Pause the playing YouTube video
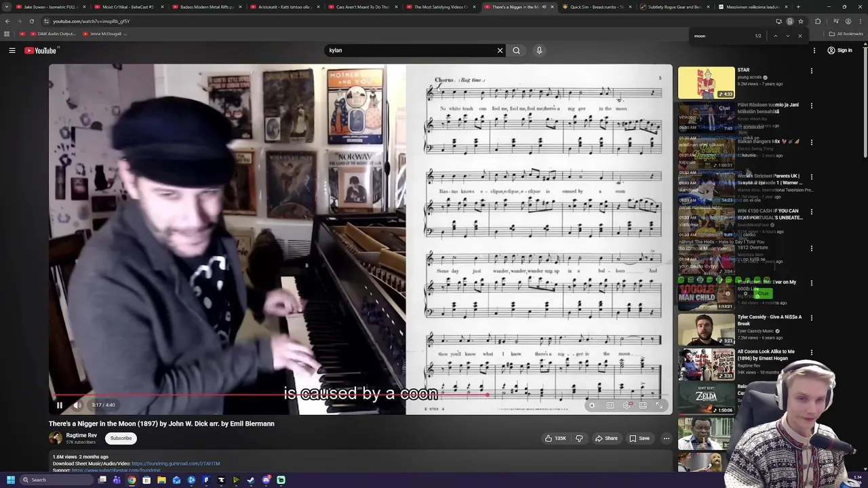This screenshot has width=868, height=488. click(x=59, y=405)
